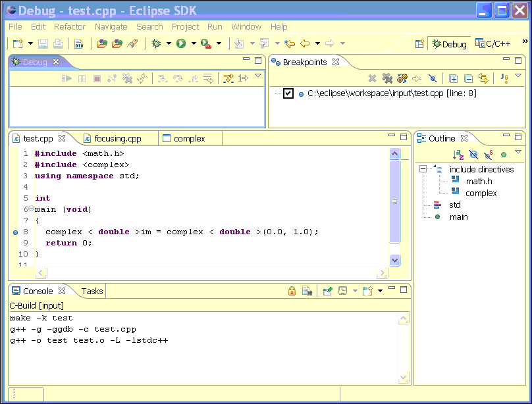Click the Java exception breakpoint J! icon
Viewport: 532px width, 404px height.
point(504,79)
